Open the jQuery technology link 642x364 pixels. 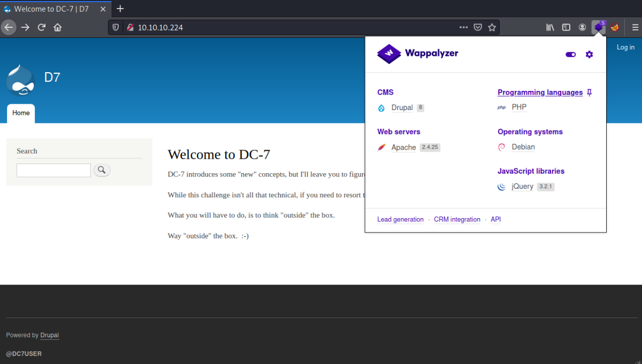pyautogui.click(x=522, y=187)
